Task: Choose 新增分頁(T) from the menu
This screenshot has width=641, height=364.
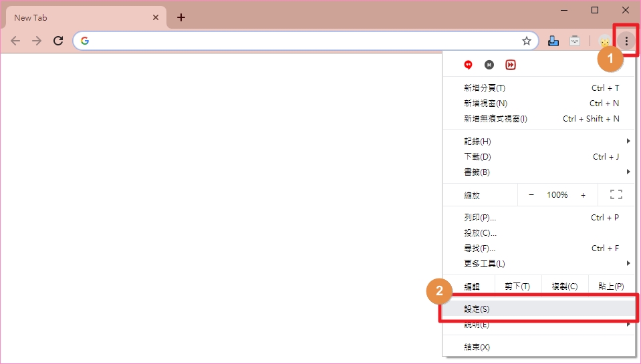Action: tap(539, 88)
